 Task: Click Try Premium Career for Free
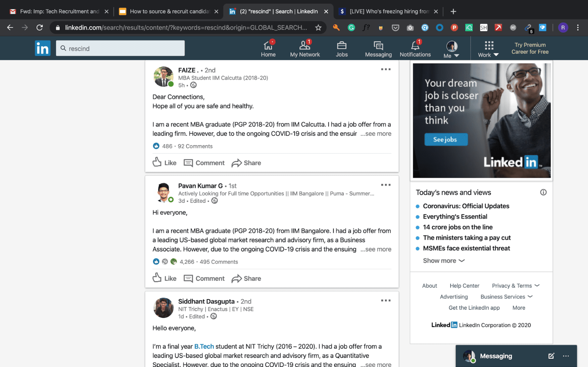click(x=530, y=48)
